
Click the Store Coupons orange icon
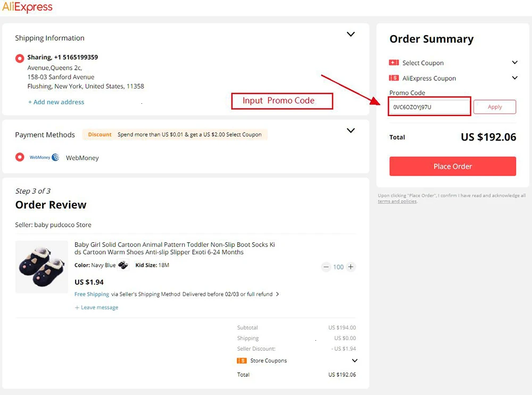point(242,360)
